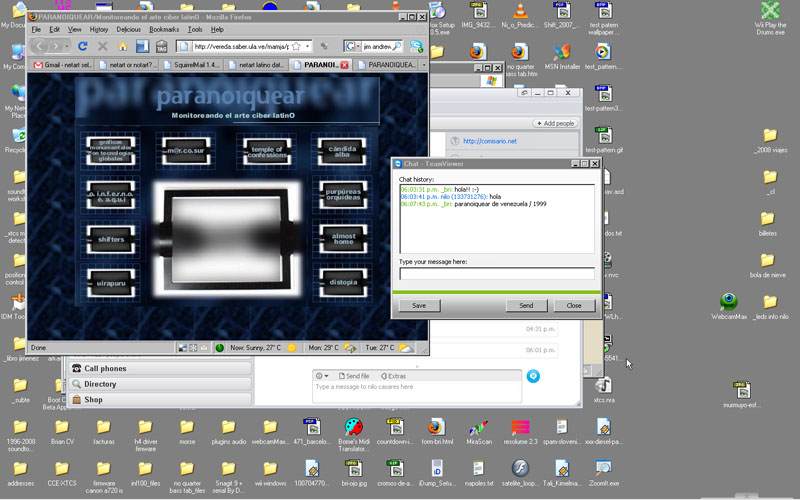Select the MiraScan desktop icon
800x500 pixels.
[479, 431]
